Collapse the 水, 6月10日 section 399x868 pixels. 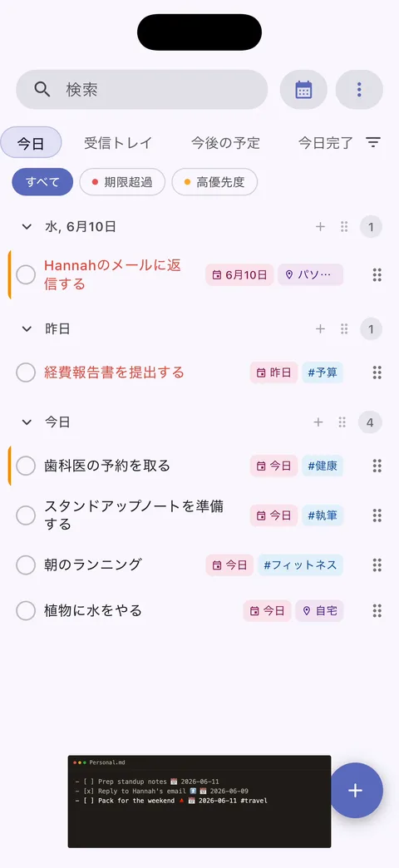pyautogui.click(x=27, y=226)
